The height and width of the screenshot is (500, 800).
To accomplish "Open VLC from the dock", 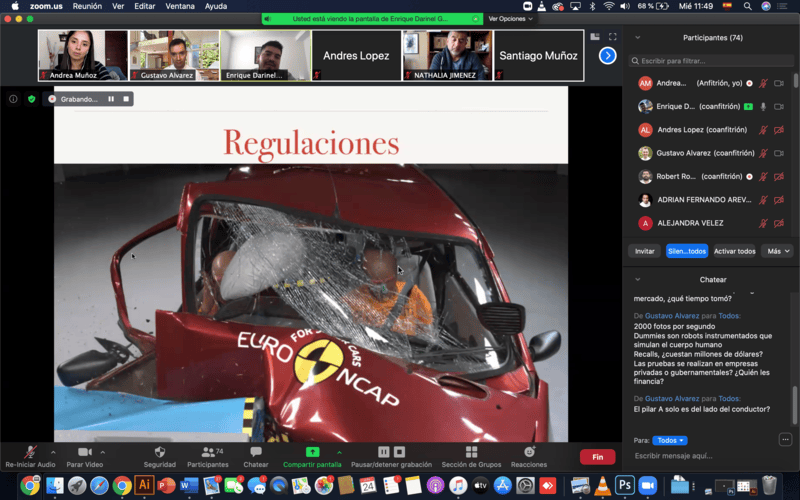I will [x=603, y=485].
